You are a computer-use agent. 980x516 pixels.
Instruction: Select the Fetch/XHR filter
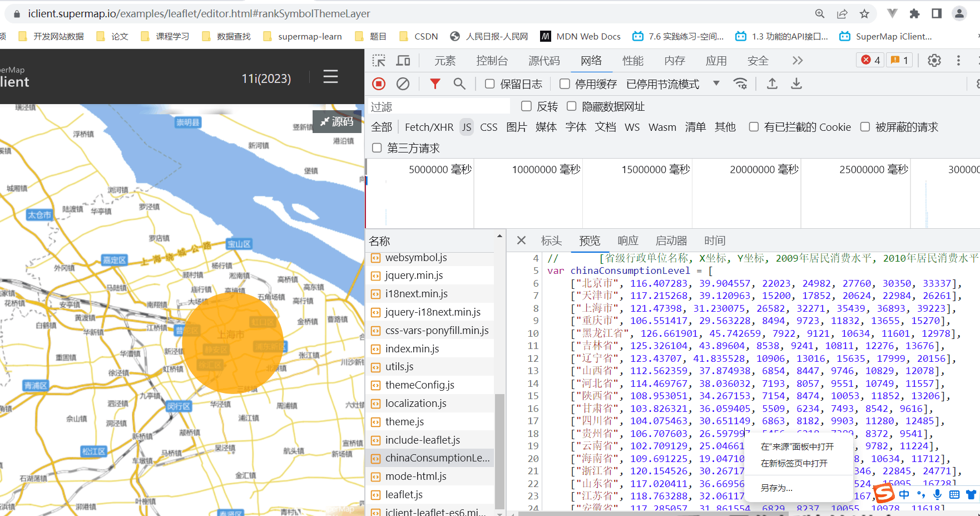tap(429, 127)
